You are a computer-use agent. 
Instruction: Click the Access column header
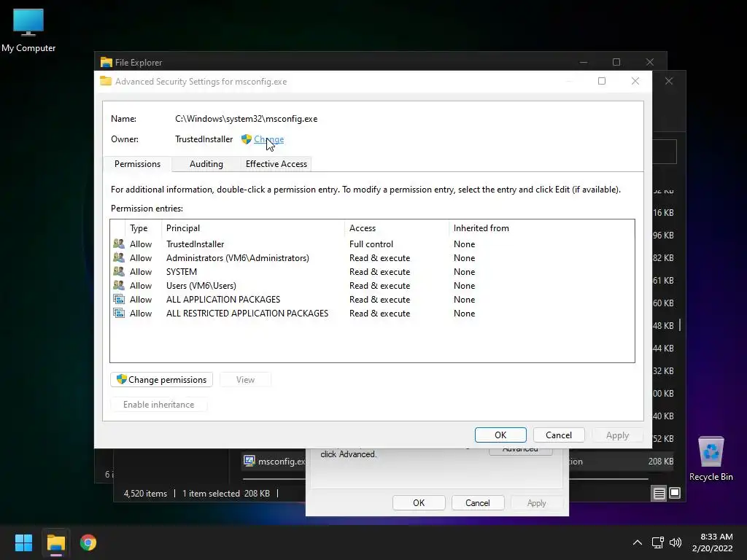click(397, 228)
